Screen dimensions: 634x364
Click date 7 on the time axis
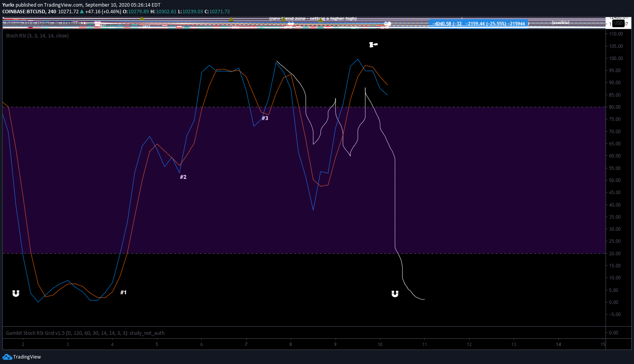pos(246,344)
